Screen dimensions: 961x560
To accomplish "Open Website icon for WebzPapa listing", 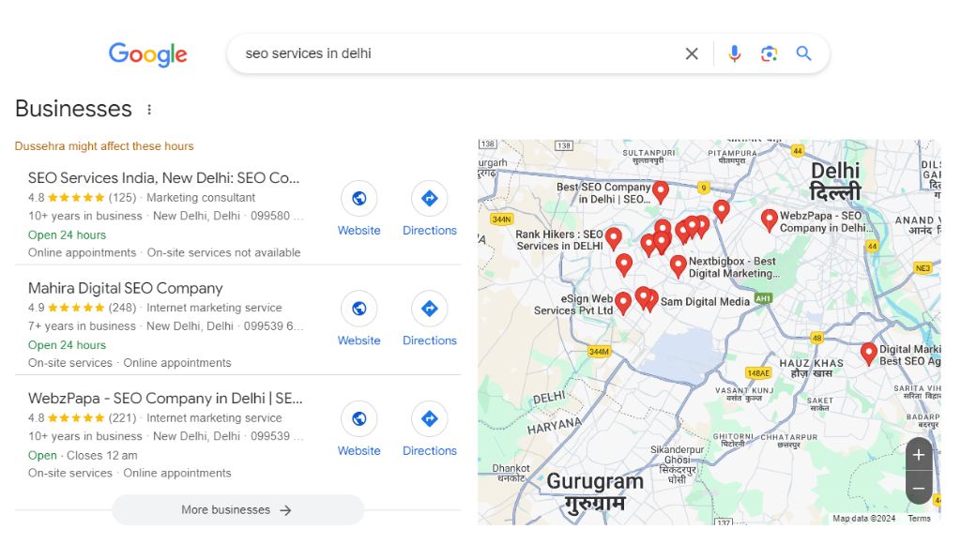I will tap(359, 418).
